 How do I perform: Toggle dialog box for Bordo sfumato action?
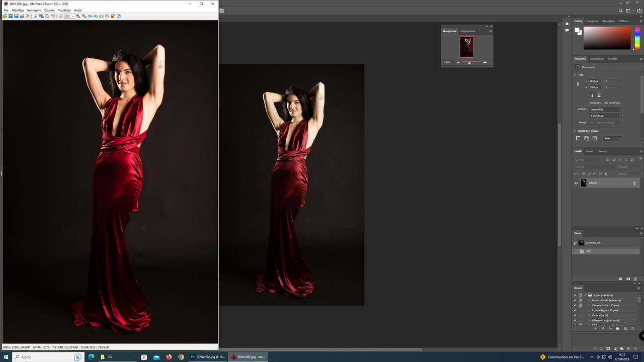[580, 300]
